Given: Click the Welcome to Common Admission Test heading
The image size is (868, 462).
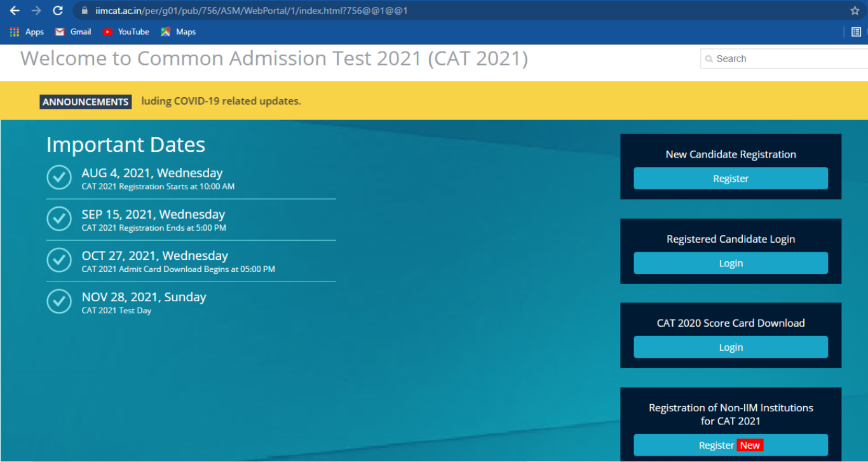Looking at the screenshot, I should click(274, 58).
